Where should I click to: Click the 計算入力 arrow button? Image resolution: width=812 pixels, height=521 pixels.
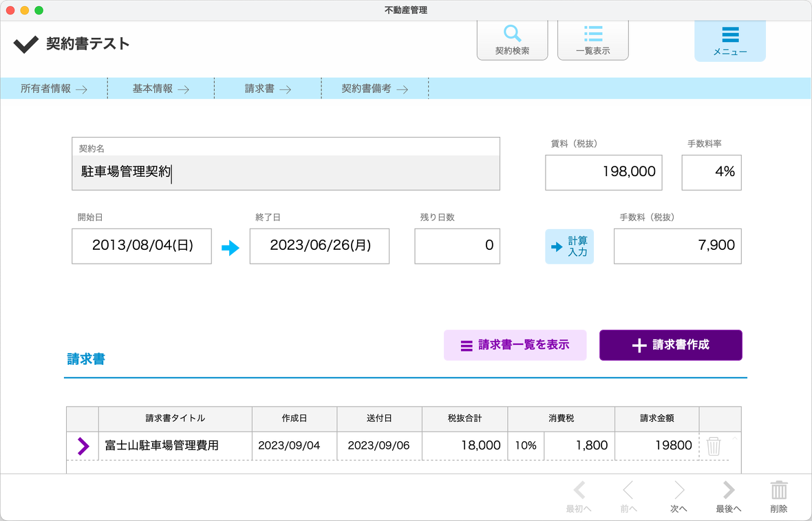click(569, 246)
